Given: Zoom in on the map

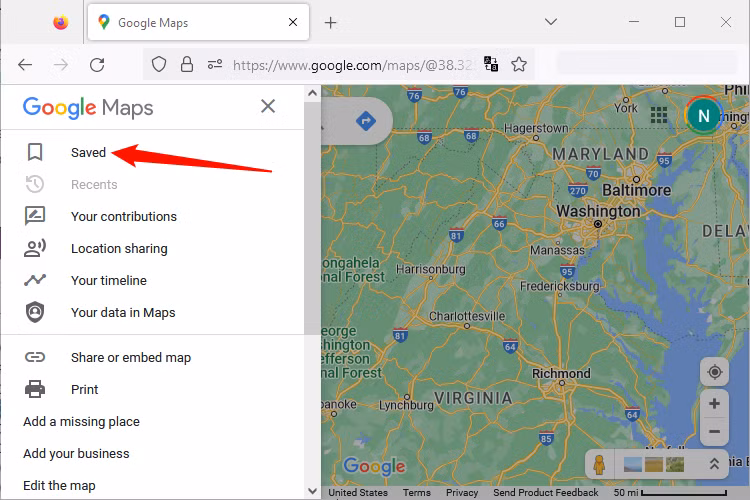Looking at the screenshot, I should click(714, 404).
